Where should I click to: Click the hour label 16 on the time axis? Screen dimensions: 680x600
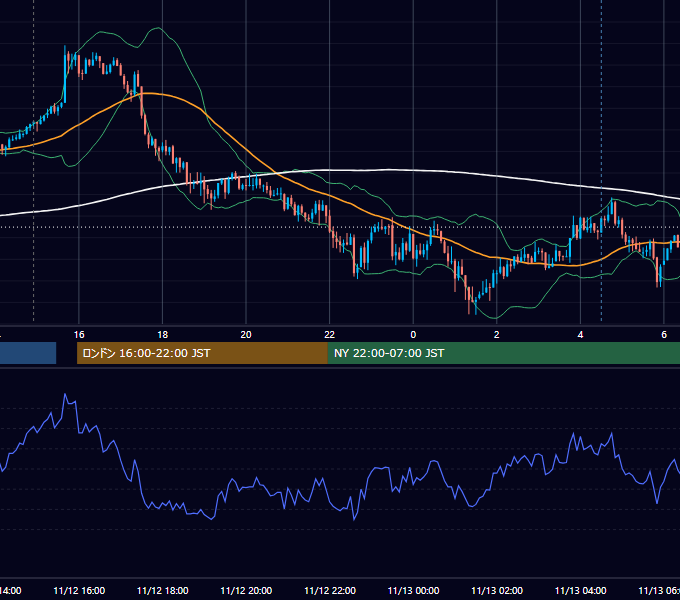click(x=79, y=335)
